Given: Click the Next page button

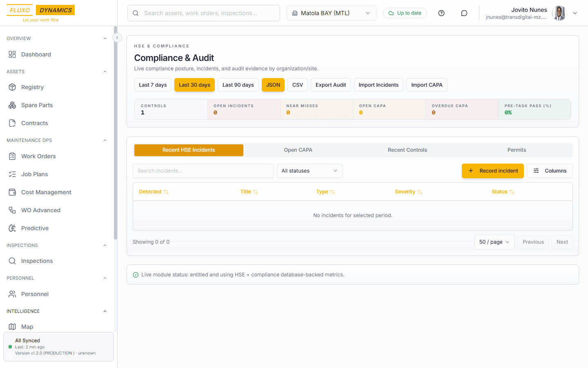Looking at the screenshot, I should coord(562,242).
